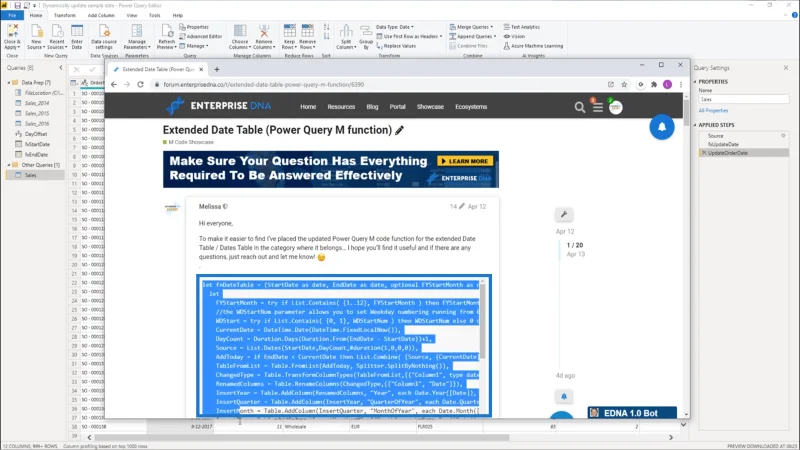
Task: Open Data Type: Date dropdown
Action: (395, 27)
